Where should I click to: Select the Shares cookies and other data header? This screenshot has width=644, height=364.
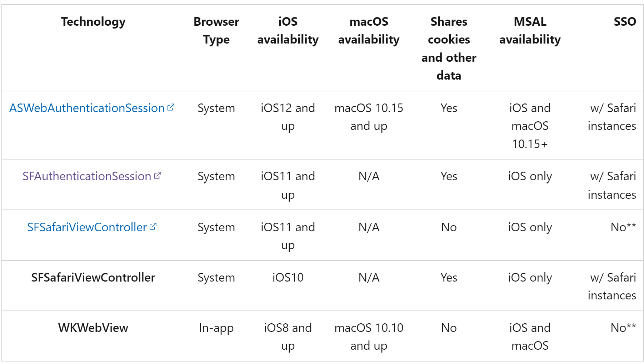449,49
